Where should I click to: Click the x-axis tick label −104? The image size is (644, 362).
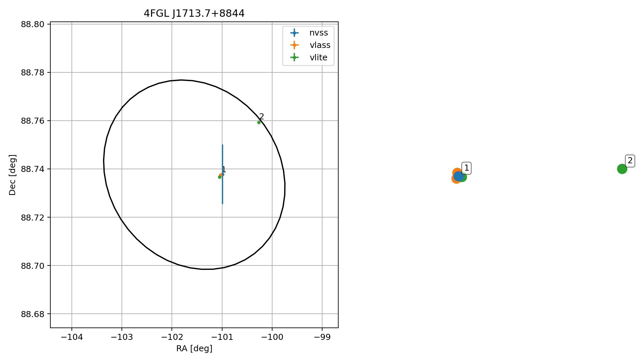click(71, 337)
